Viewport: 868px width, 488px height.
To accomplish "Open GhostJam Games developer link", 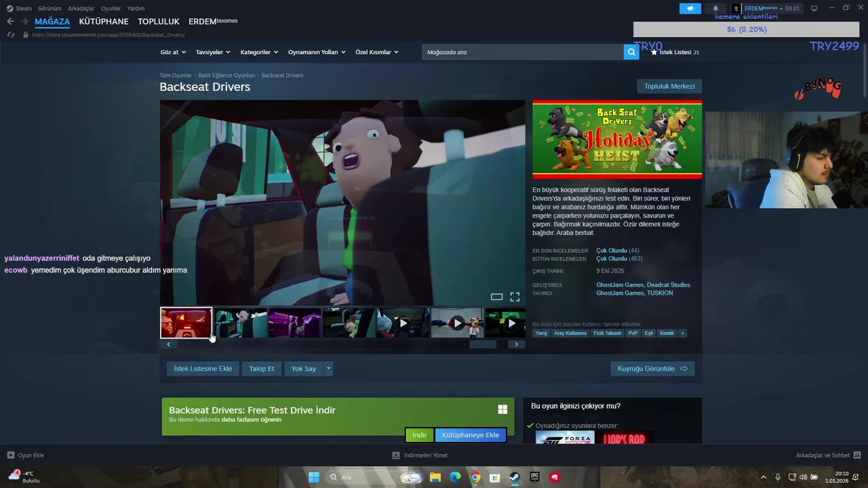I will [x=620, y=285].
